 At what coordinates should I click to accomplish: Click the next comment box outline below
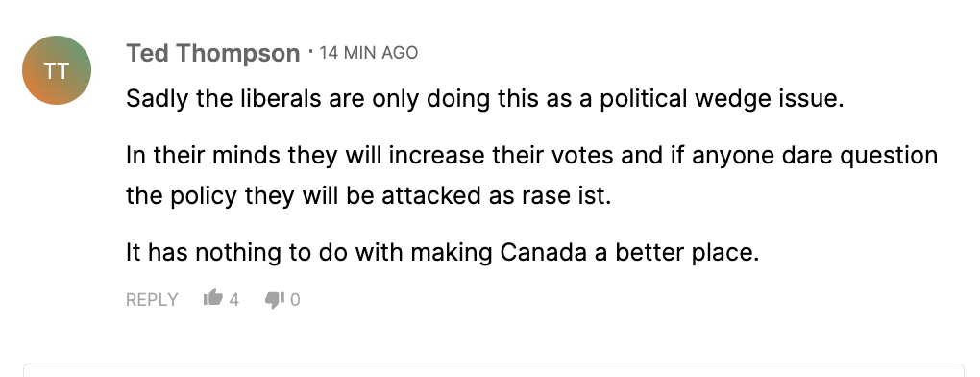coord(494,369)
